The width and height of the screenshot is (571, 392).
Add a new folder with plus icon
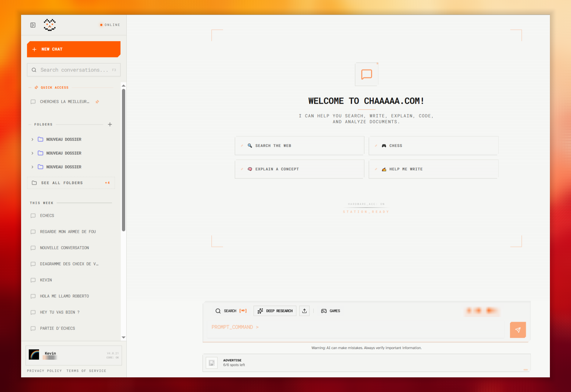(x=110, y=125)
